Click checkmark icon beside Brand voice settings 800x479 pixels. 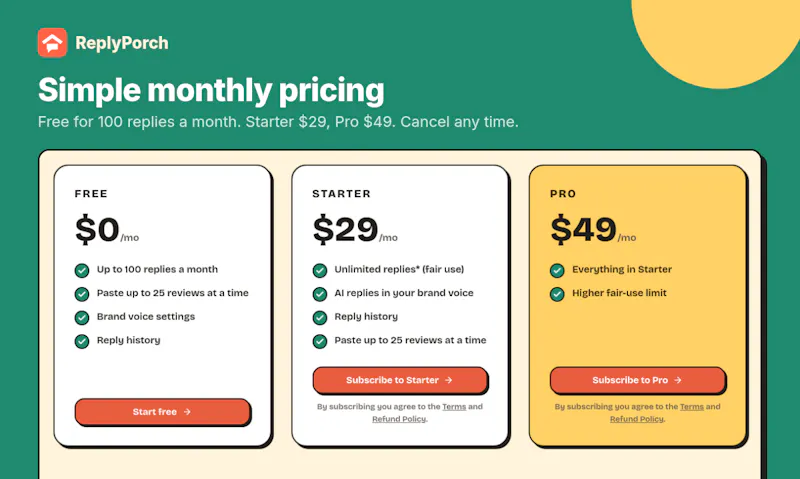[82, 317]
